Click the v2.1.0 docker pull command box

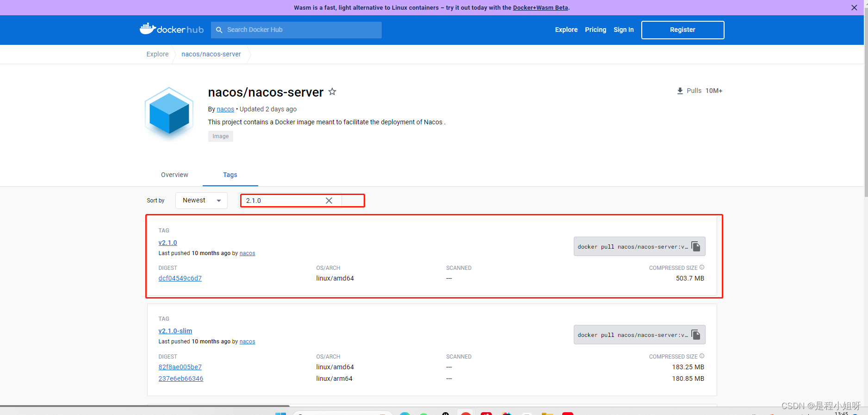639,246
